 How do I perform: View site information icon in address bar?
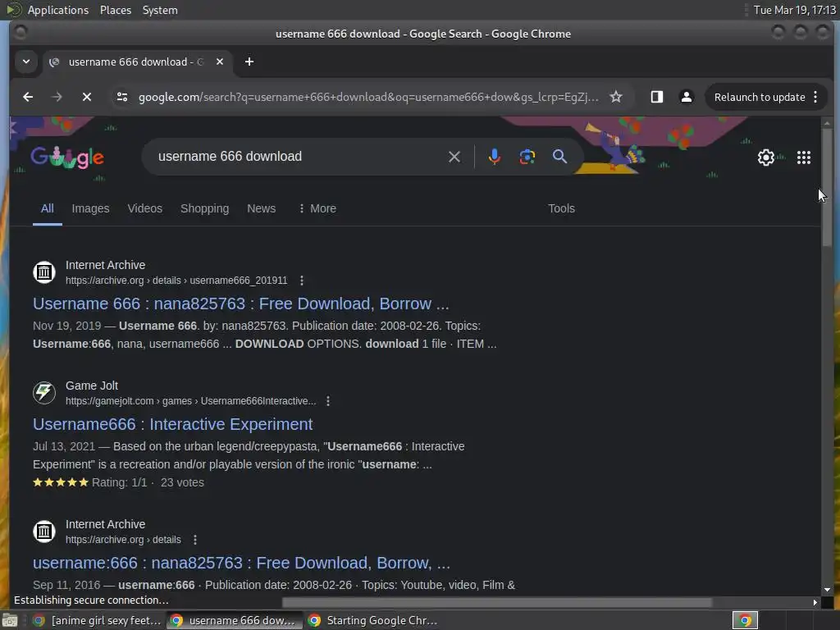click(x=122, y=97)
